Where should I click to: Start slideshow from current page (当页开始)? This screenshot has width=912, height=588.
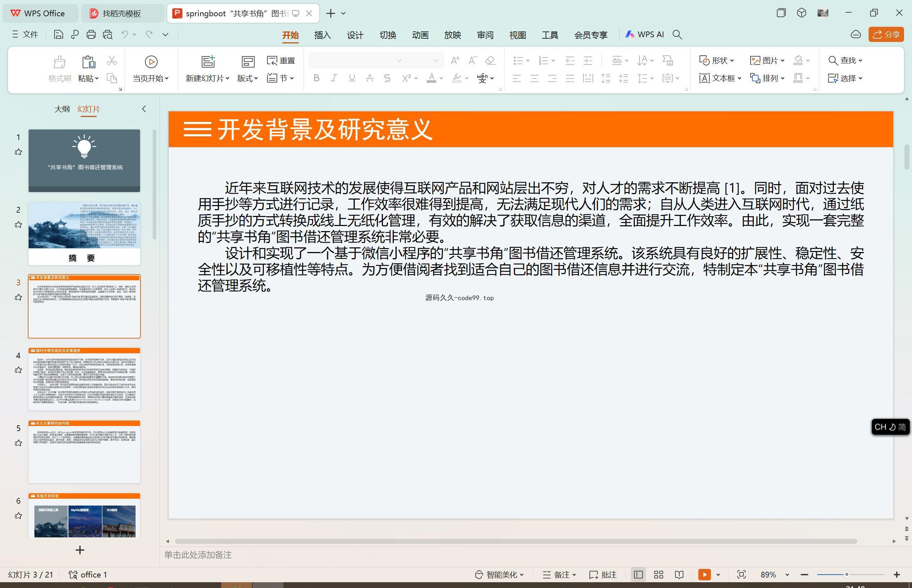click(151, 69)
